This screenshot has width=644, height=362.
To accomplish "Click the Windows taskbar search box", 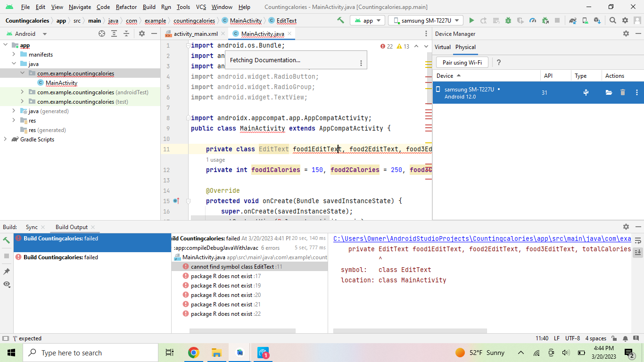I will (x=91, y=353).
